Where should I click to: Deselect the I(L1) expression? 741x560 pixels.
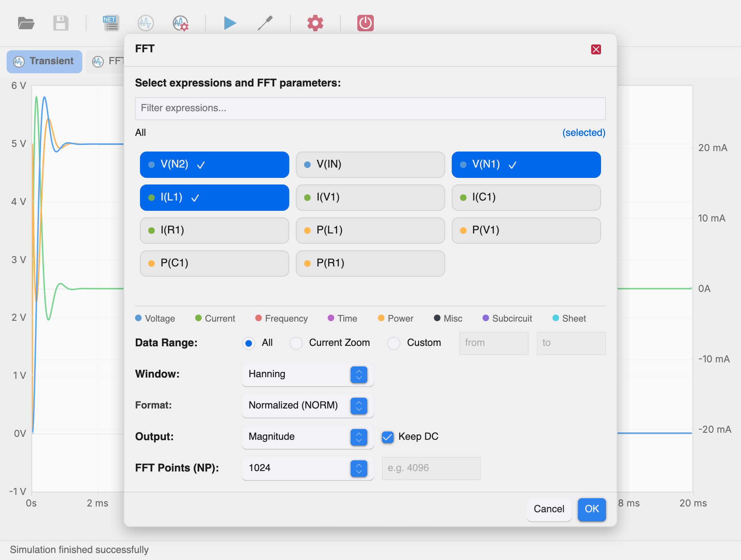[x=214, y=198]
